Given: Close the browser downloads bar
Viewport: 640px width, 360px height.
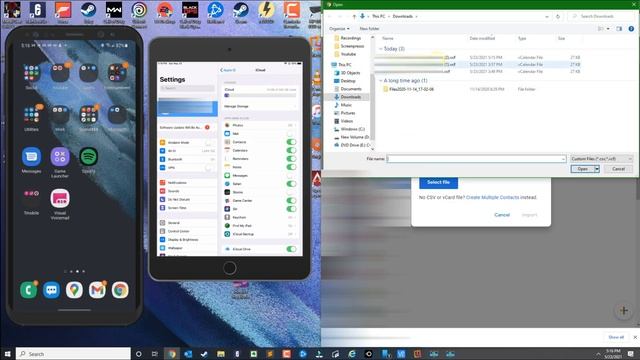Looking at the screenshot, I should click(635, 337).
